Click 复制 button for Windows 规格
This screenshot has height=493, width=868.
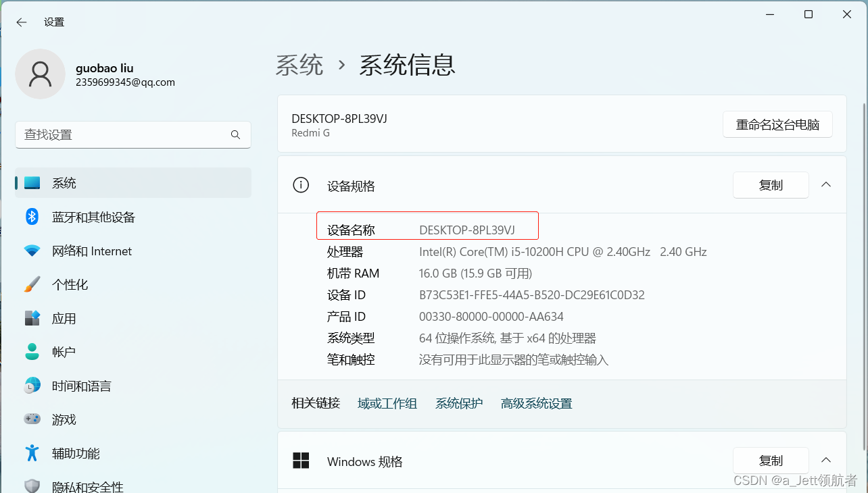(771, 461)
